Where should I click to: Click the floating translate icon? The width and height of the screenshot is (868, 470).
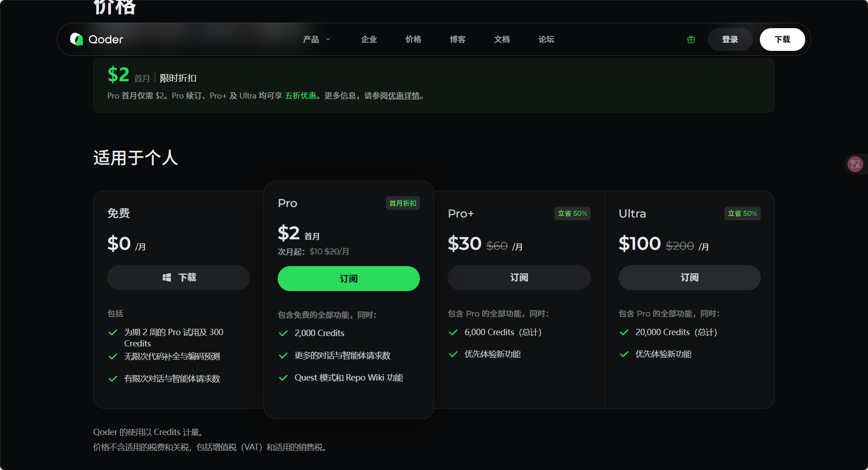[x=856, y=164]
